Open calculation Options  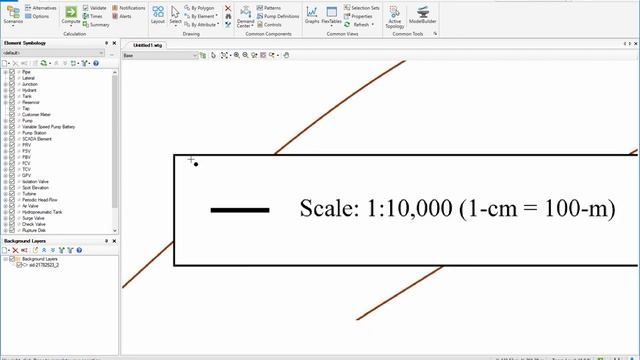pos(37,16)
